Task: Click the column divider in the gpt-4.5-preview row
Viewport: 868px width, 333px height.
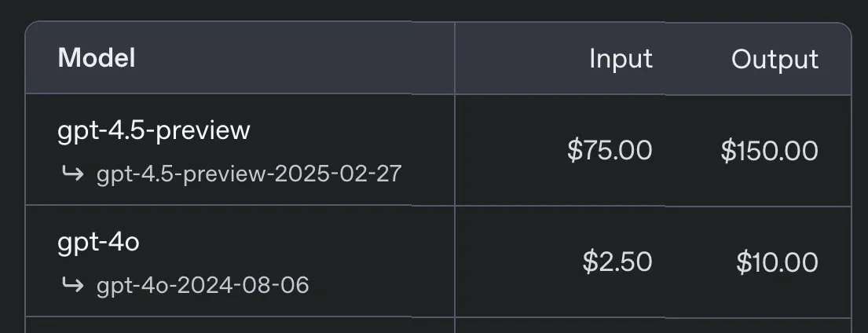Action: click(455, 150)
